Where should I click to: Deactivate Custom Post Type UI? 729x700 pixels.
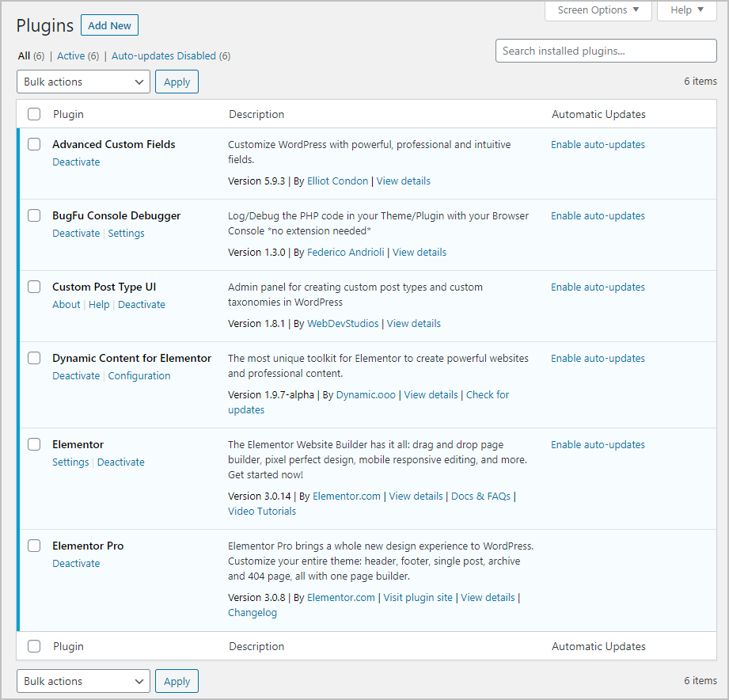(142, 304)
